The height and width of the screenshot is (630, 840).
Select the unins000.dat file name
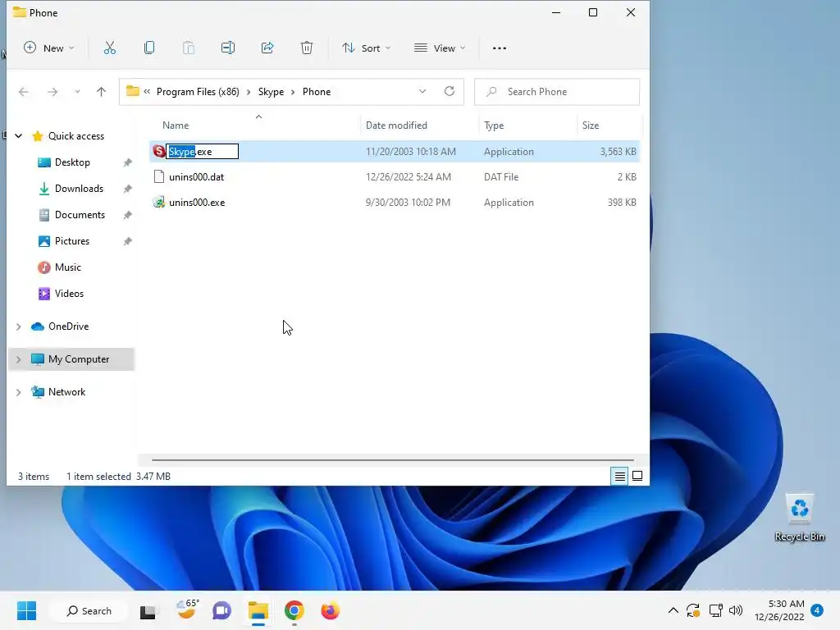click(197, 177)
